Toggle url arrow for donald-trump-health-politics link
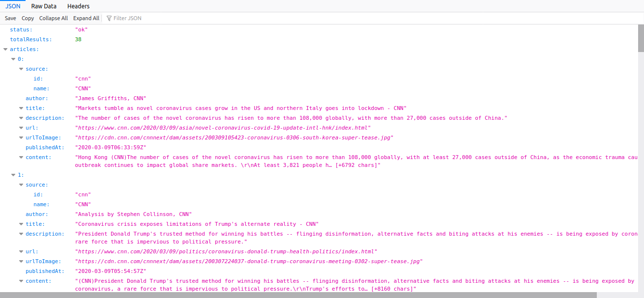The width and height of the screenshot is (644, 298). click(21, 251)
